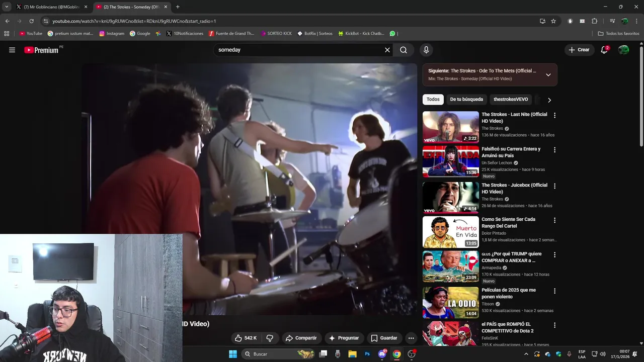Open the Instagram bookmark
Screen dimensions: 644x362
(x=112, y=34)
